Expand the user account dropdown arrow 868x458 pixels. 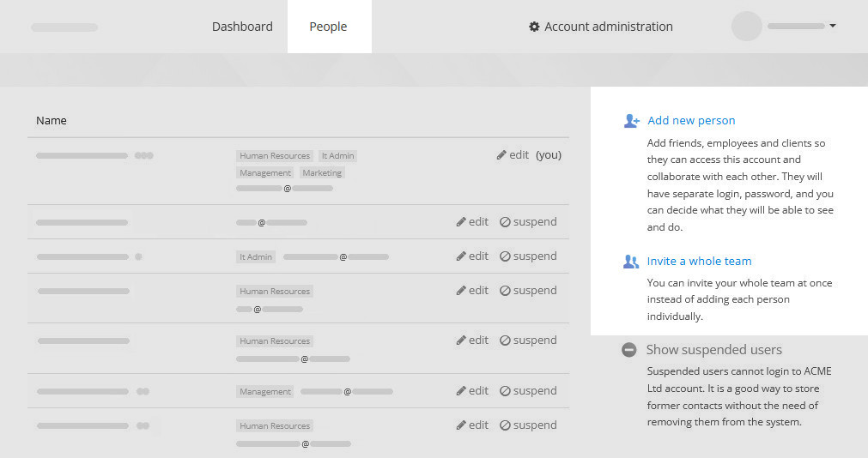point(833,26)
